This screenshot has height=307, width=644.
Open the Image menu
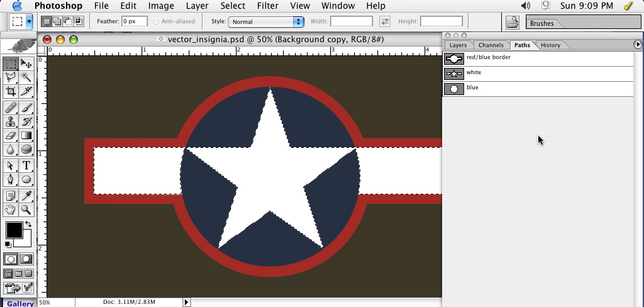(x=160, y=6)
